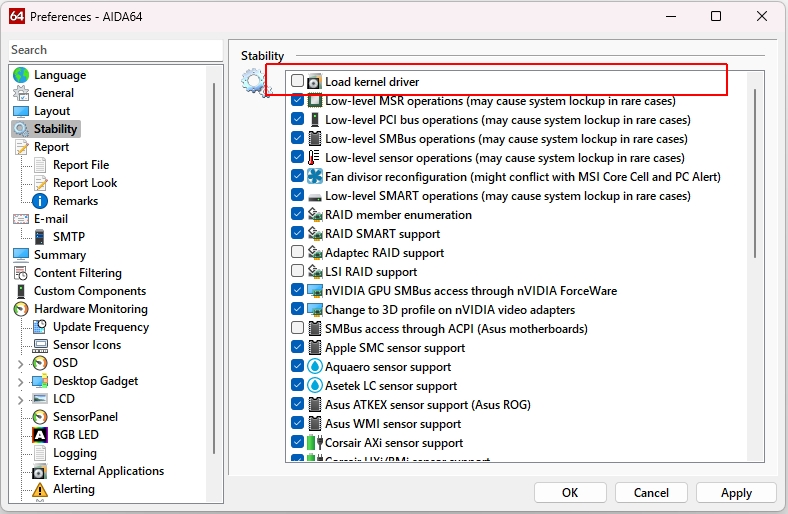Check SMBus access through ACPI

[x=298, y=328]
